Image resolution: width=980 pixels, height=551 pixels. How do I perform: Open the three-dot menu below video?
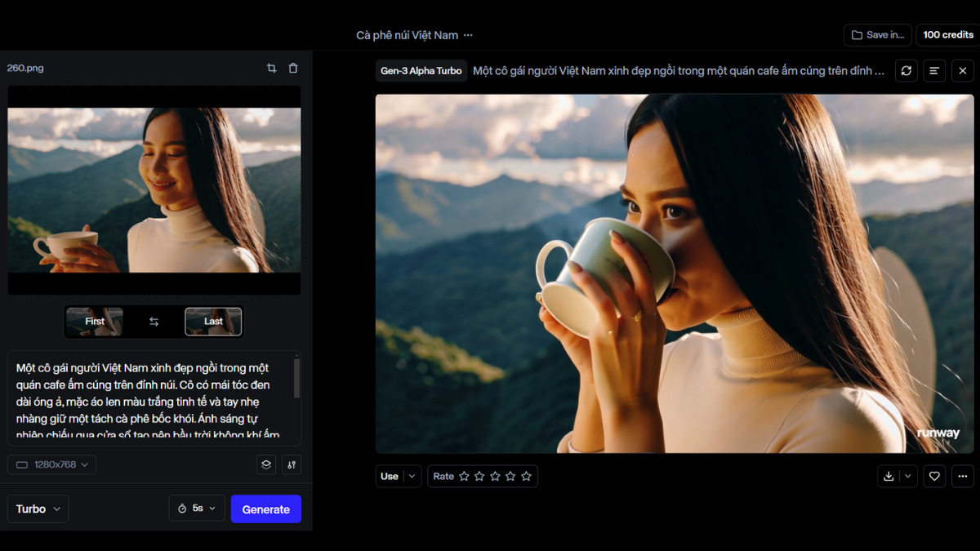coord(963,476)
